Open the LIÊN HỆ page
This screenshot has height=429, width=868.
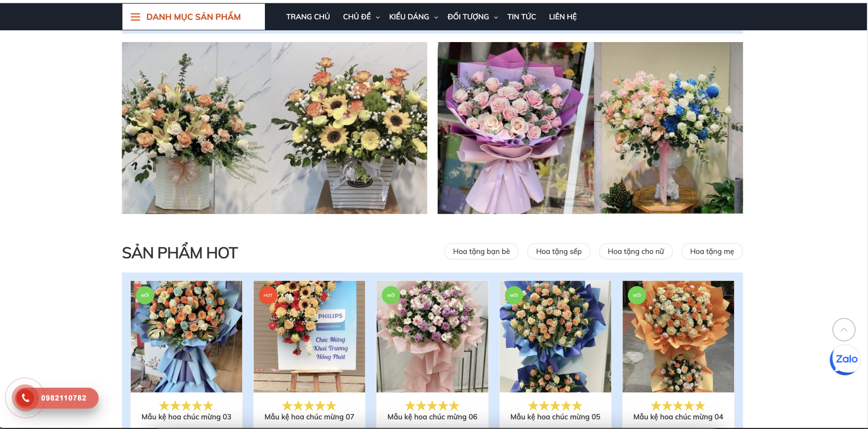click(562, 17)
